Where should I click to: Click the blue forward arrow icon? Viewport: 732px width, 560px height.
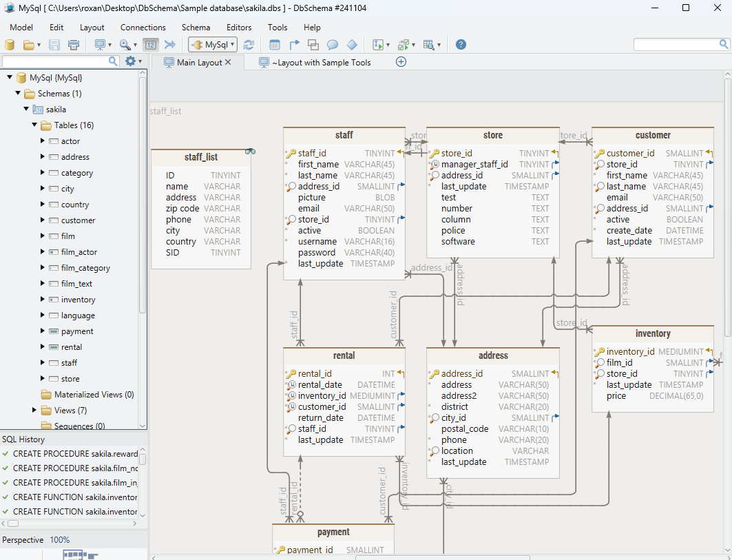[x=170, y=45]
